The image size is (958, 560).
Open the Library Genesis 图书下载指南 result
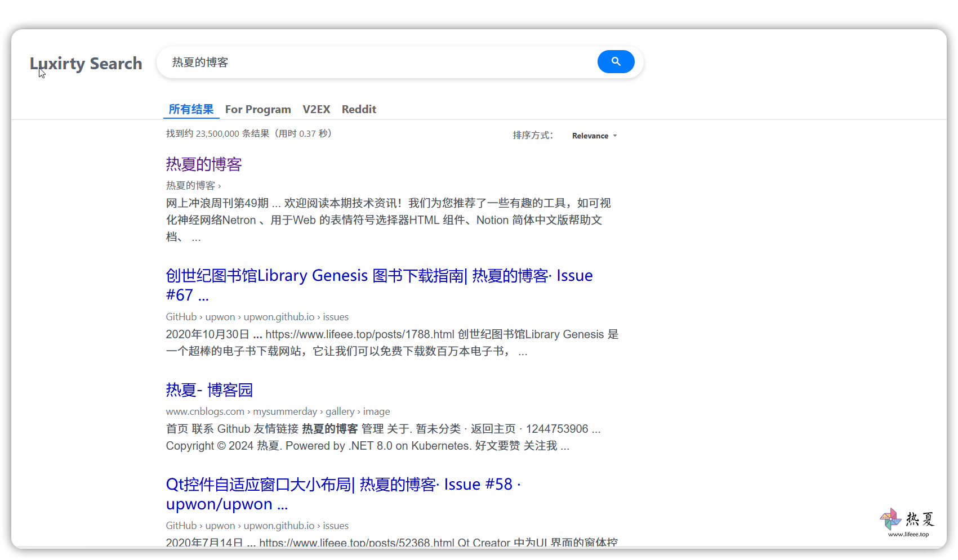click(379, 285)
